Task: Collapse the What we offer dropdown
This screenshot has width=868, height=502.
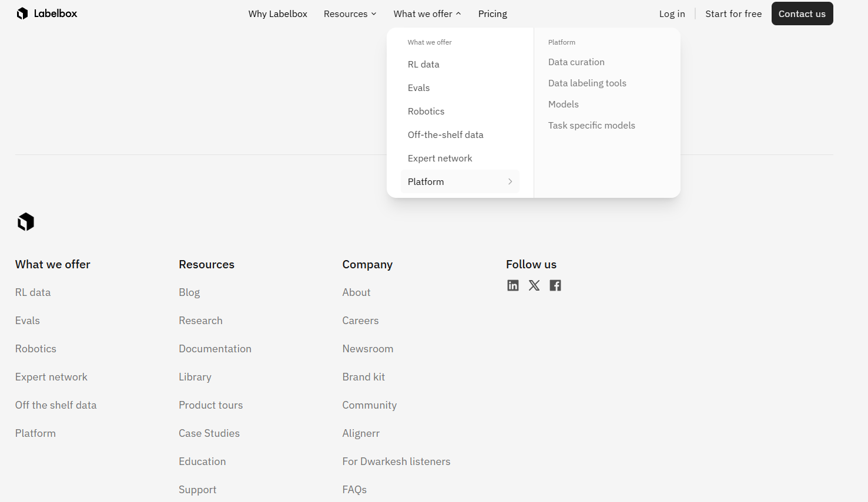Action: [x=427, y=14]
